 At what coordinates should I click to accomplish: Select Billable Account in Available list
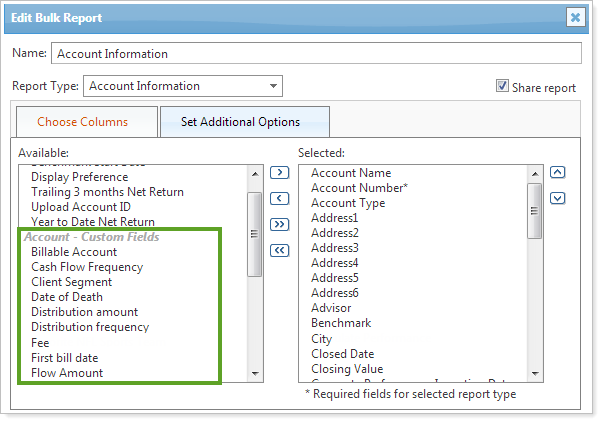(x=73, y=252)
